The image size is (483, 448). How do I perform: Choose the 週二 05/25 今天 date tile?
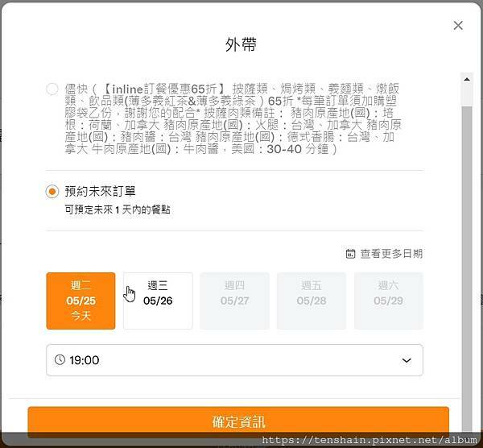click(80, 301)
